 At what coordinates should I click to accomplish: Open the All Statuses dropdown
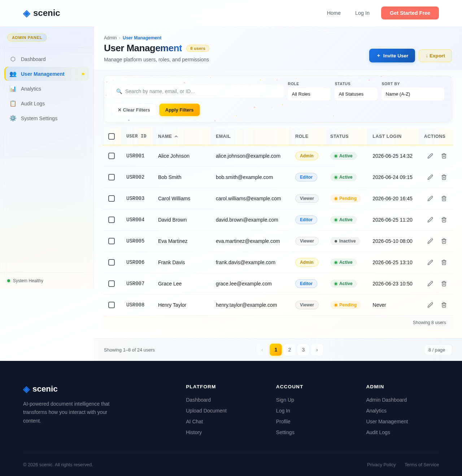(x=356, y=94)
